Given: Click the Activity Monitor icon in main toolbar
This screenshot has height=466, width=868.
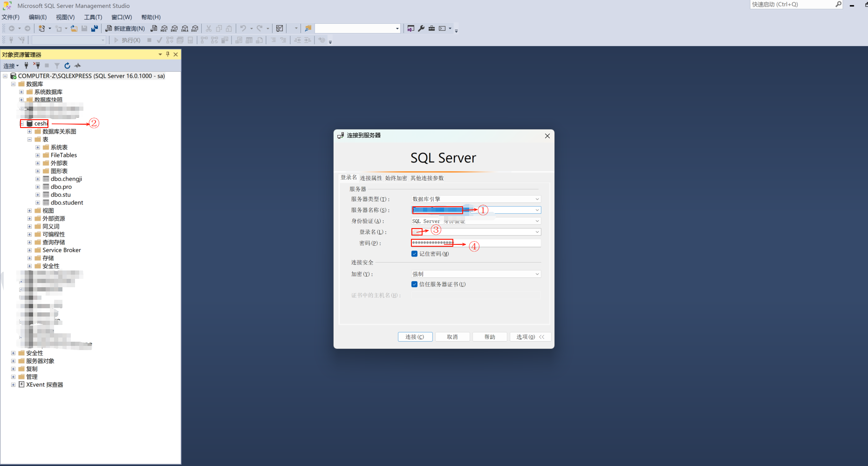Looking at the screenshot, I should (x=280, y=28).
